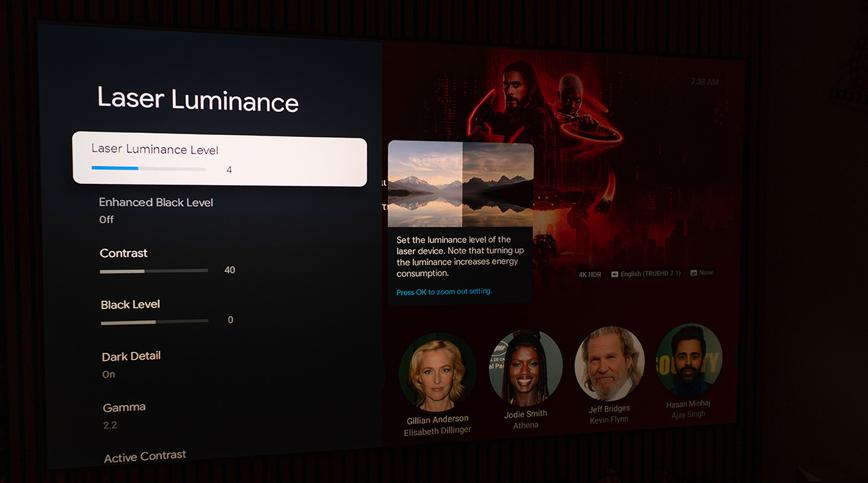Image resolution: width=868 pixels, height=483 pixels.
Task: Open the Gillian Anderson cast photo
Action: coord(437,372)
